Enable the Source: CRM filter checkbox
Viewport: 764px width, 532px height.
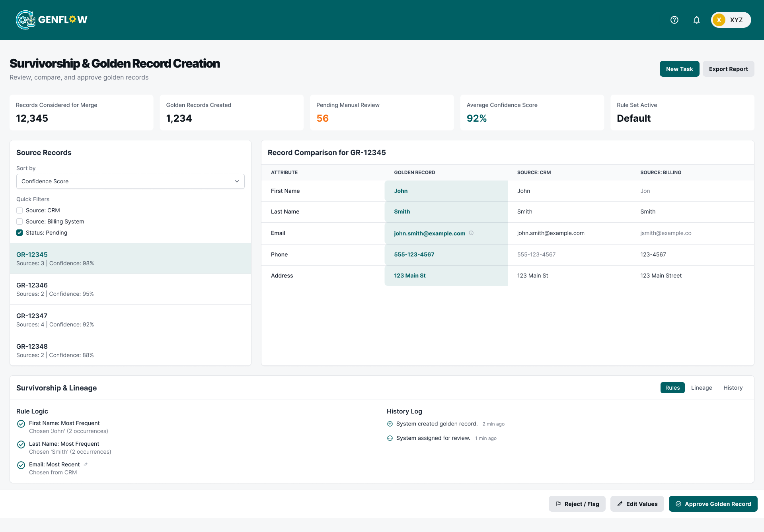pyautogui.click(x=19, y=210)
